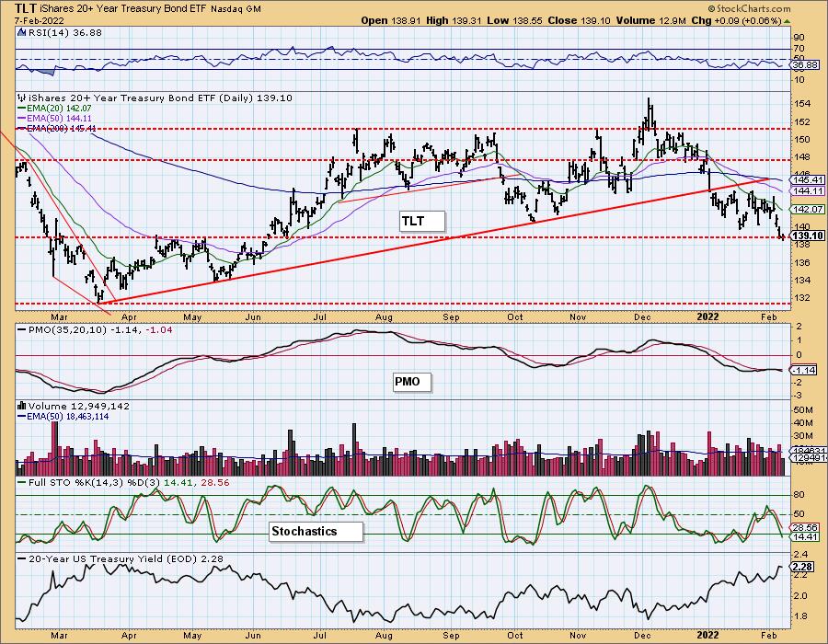Select the 14.41 stochastic value tag
Viewport: 828px width, 644px height.
(x=805, y=537)
